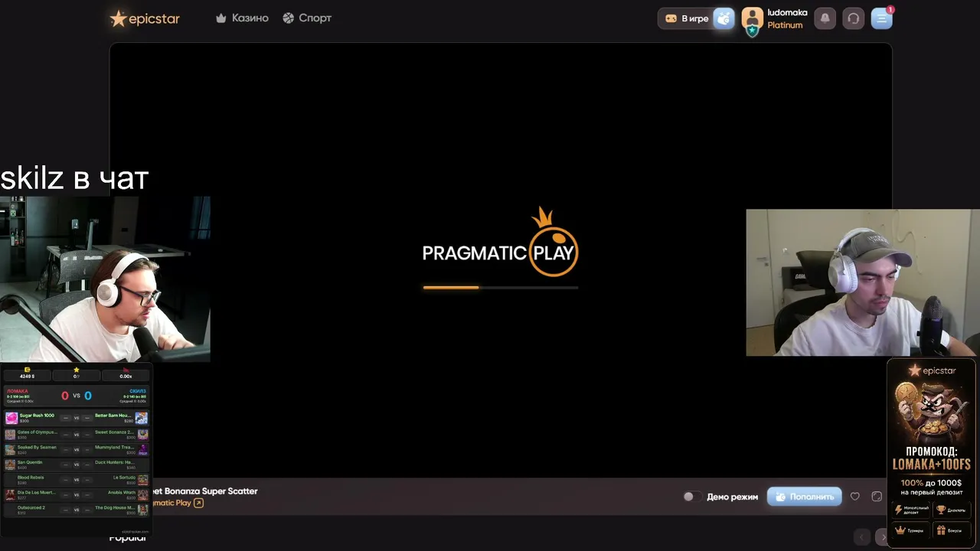Click the LOMAKA+100FS promo code
Viewport: 980px width, 551px height.
click(x=932, y=464)
